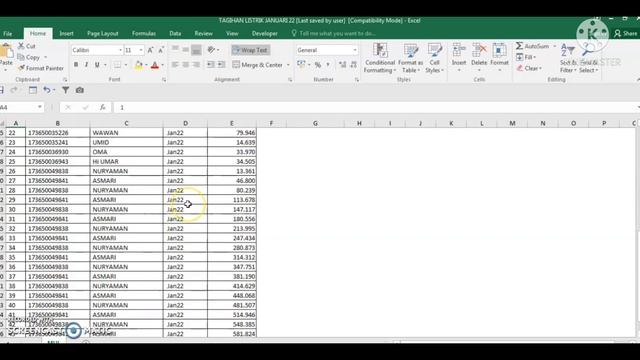Open Conditional Formatting

380,58
